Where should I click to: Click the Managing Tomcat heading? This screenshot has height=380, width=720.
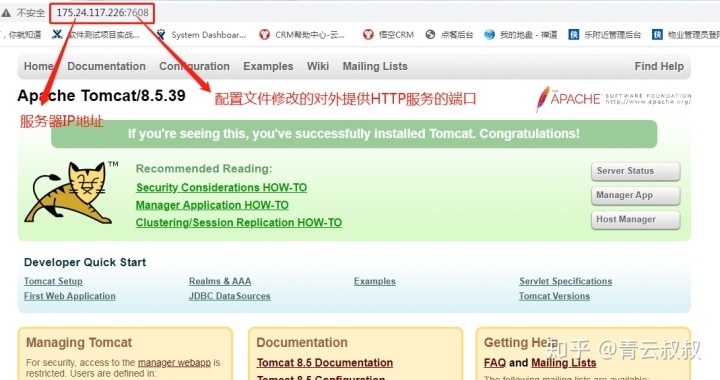click(79, 343)
